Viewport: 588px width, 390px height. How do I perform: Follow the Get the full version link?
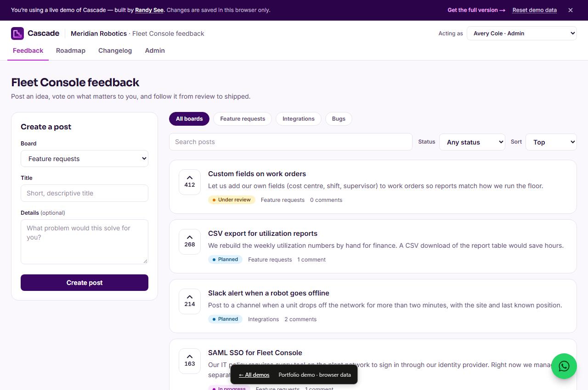point(476,10)
